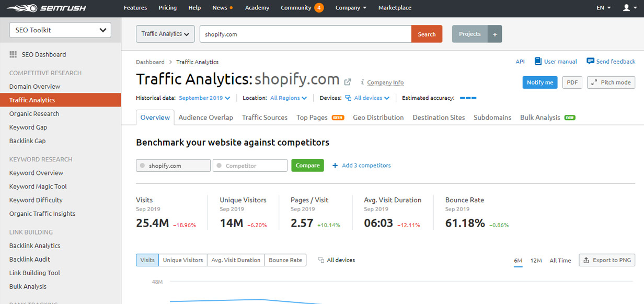
Task: Open Features in top navigation
Action: 135,8
